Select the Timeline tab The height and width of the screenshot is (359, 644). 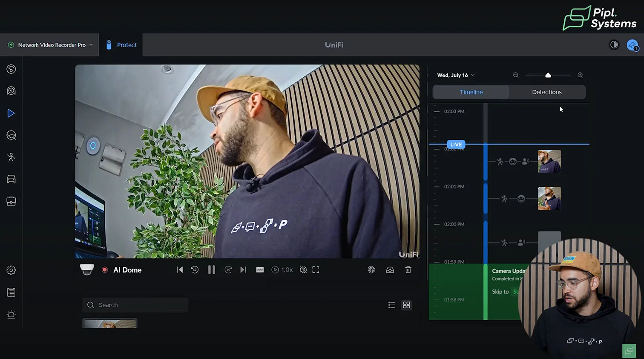pyautogui.click(x=471, y=92)
